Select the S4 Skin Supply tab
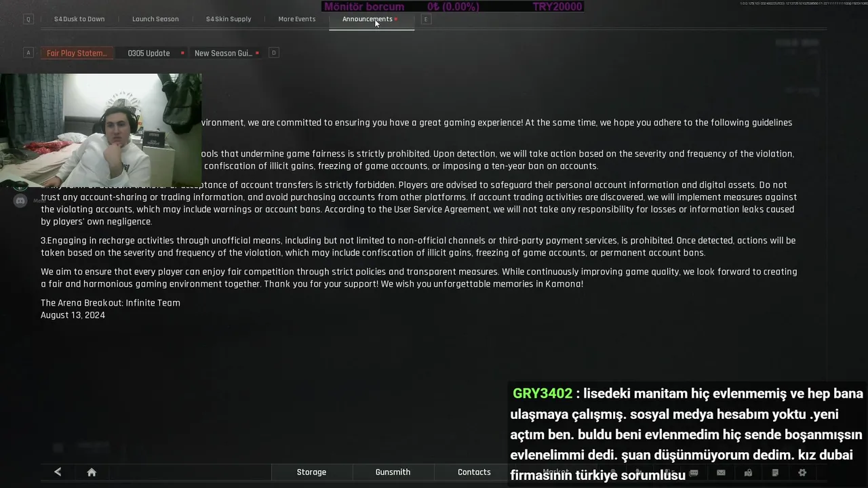 coord(229,19)
